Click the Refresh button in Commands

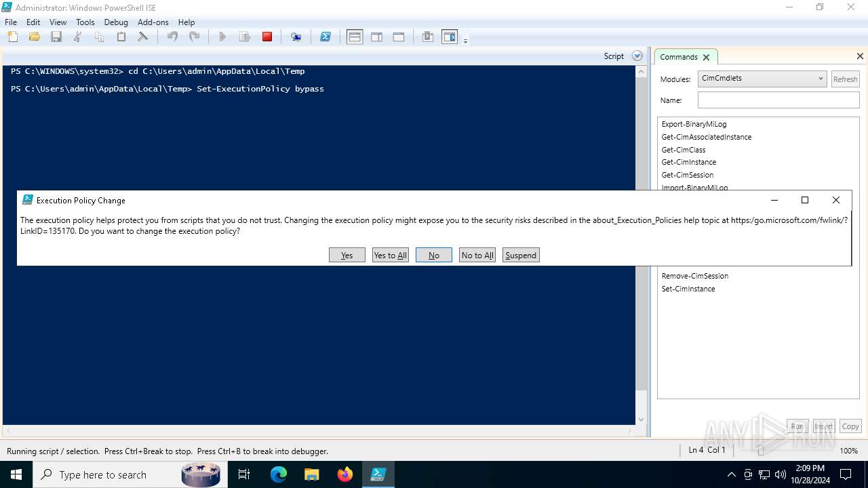(845, 79)
